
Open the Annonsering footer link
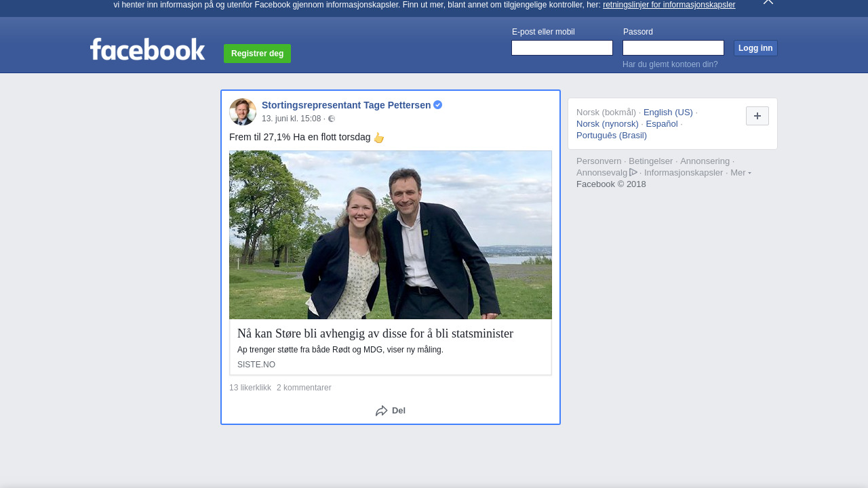click(x=705, y=161)
